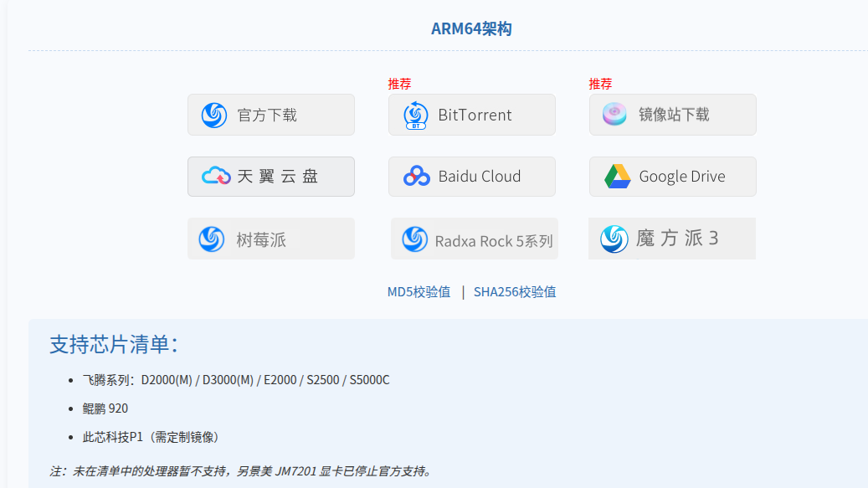Click the 鲲鹏 920 list entry
The width and height of the screenshot is (868, 488).
[x=105, y=408]
